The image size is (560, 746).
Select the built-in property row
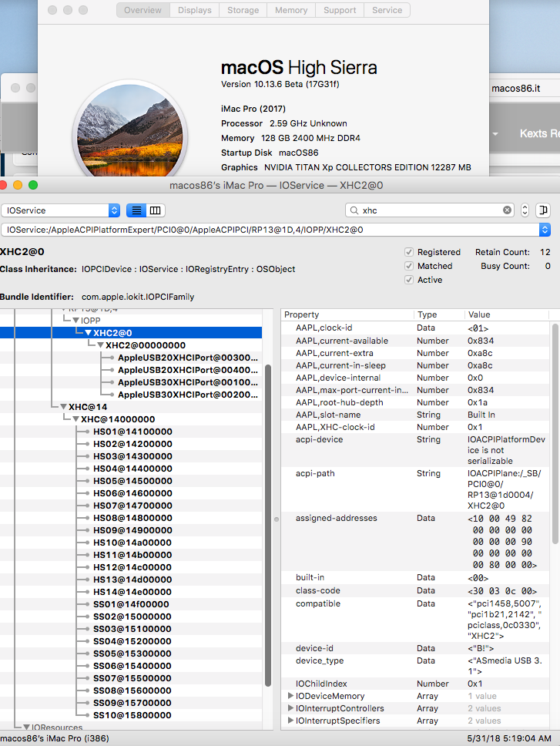tap(415, 577)
